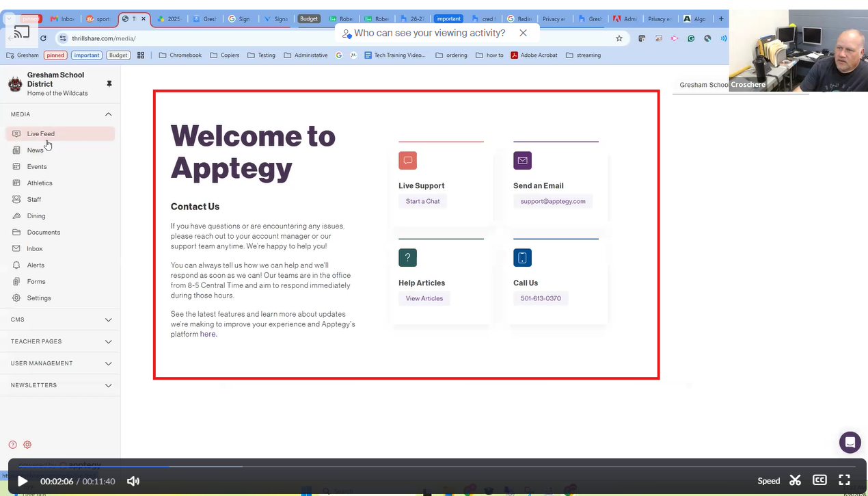Open the ordering bookmarks folder
This screenshot has height=496, width=868.
click(x=451, y=55)
